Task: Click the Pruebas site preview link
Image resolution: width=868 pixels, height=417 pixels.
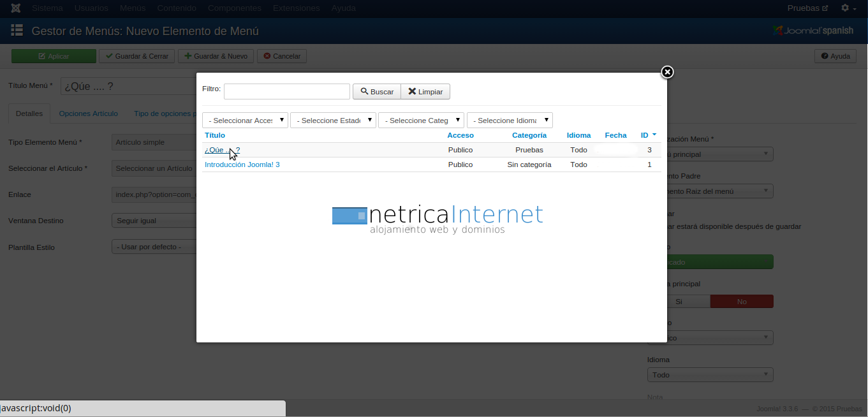Action: 807,8
